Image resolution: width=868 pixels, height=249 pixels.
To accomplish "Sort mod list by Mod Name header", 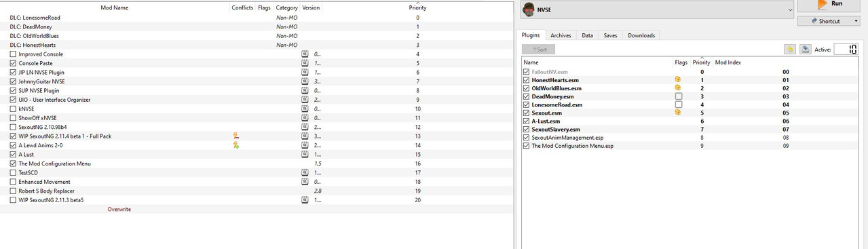I will (x=115, y=7).
